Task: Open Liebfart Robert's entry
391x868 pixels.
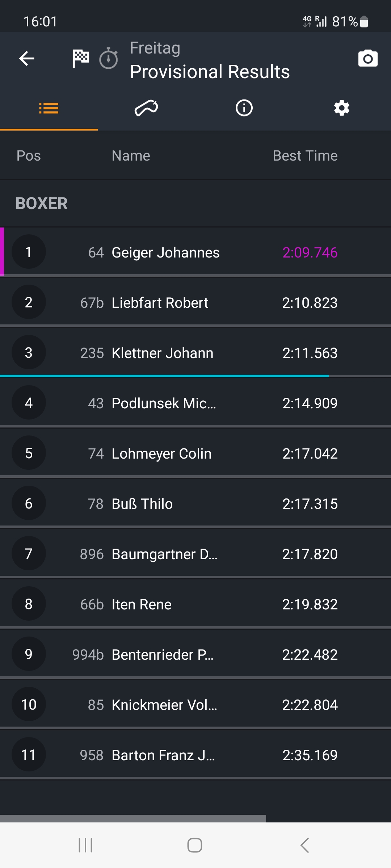Action: (195, 302)
